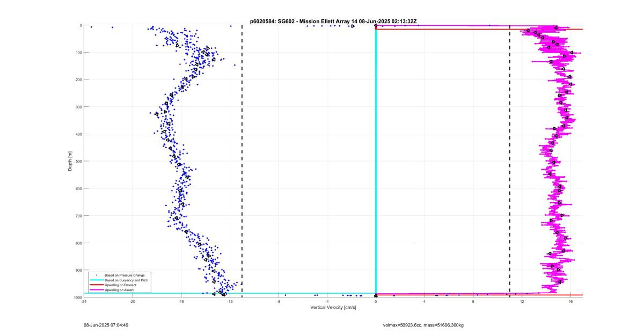Click the magenta line sample in the legend
This screenshot has height=334, width=644.
(96, 290)
